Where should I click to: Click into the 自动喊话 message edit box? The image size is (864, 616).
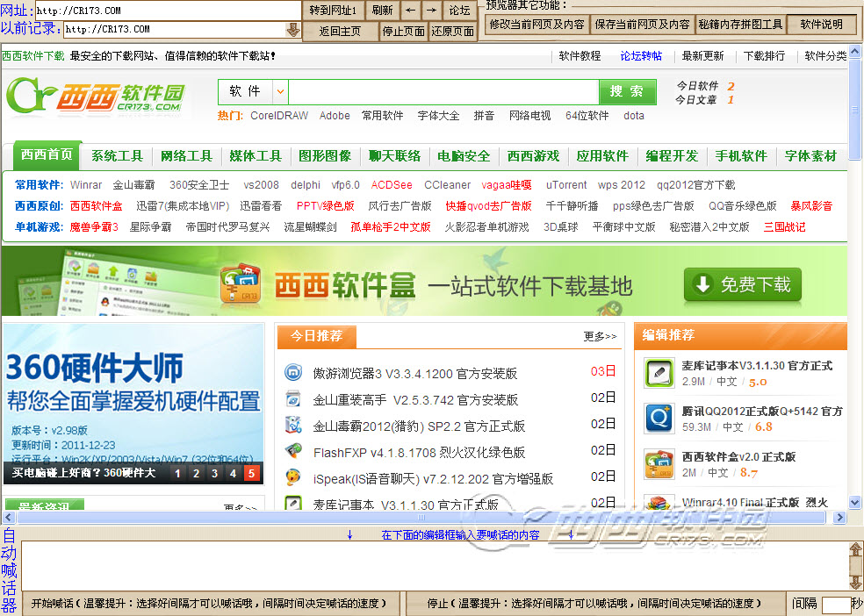[x=435, y=566]
